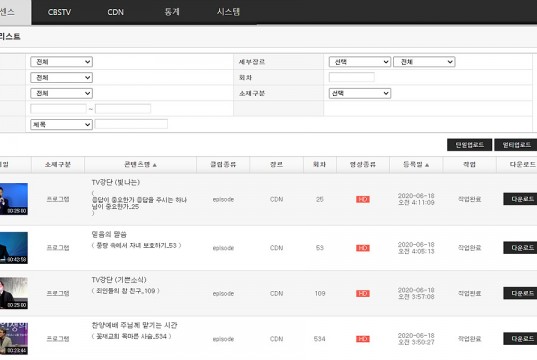This screenshot has width=537, height=360.
Task: Click 작업완료 status in episode 25 row
Action: pos(470,199)
